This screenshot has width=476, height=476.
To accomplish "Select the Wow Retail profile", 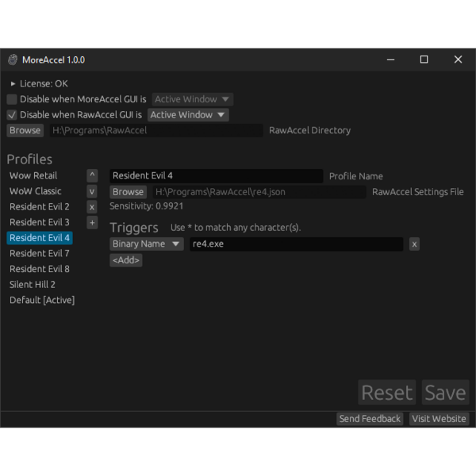I will (x=33, y=175).
